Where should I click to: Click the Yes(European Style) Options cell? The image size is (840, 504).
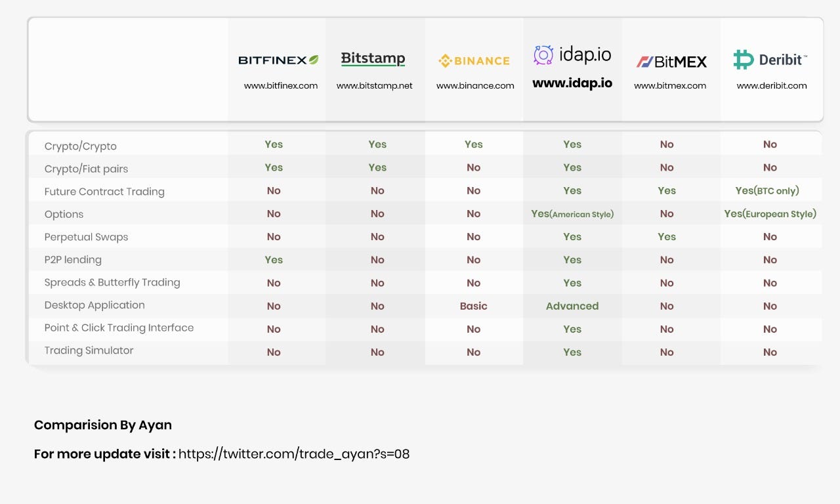click(770, 214)
